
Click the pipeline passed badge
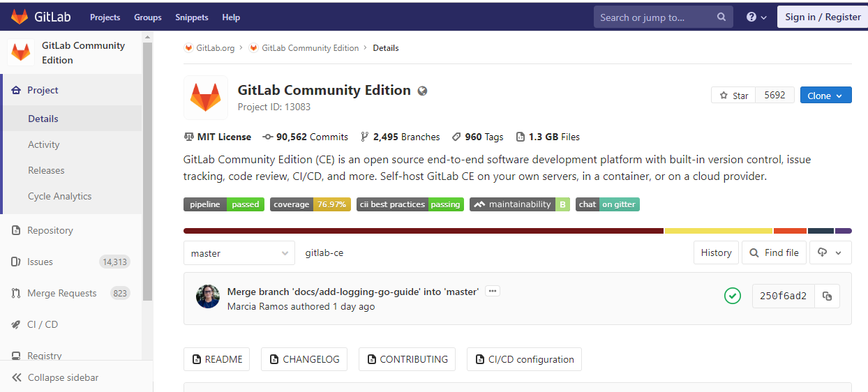tap(224, 204)
